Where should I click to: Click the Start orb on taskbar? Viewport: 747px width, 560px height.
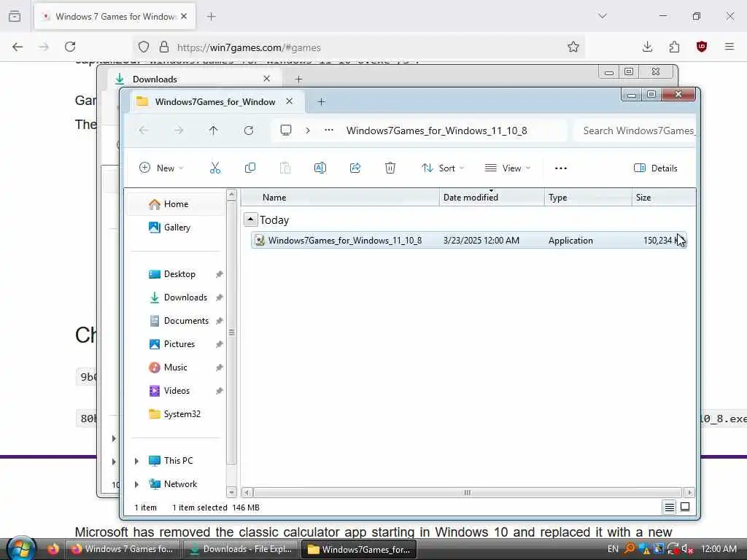click(21, 548)
